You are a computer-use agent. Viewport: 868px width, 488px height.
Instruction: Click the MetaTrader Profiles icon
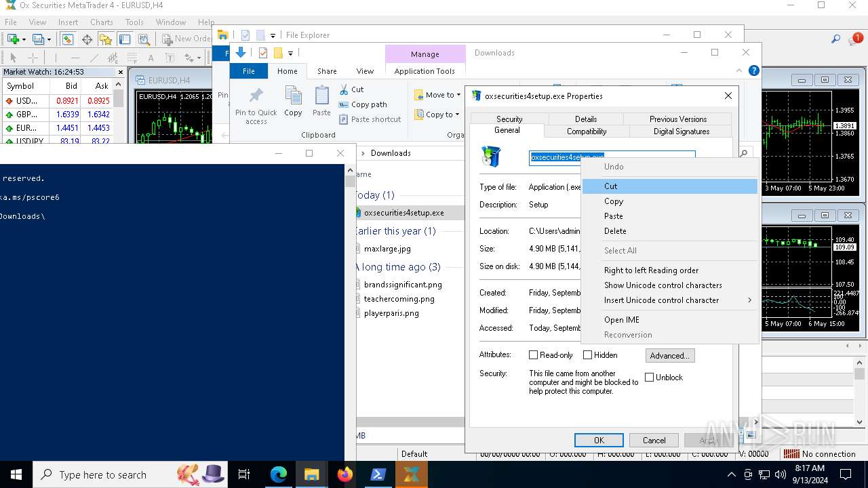tap(39, 39)
